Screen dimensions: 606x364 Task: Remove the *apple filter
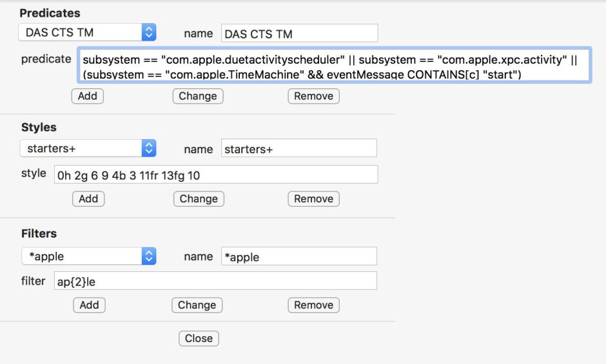(313, 305)
